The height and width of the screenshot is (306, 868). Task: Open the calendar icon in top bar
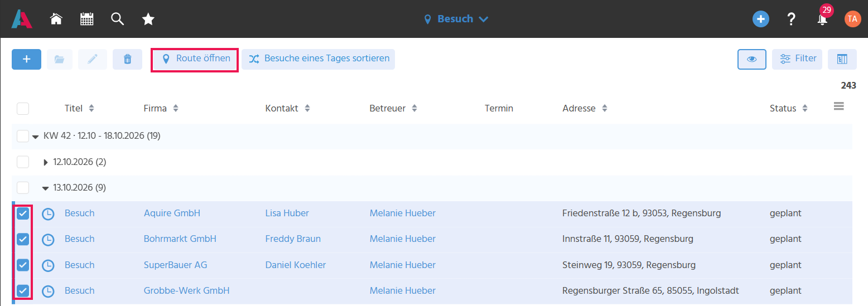coord(86,19)
